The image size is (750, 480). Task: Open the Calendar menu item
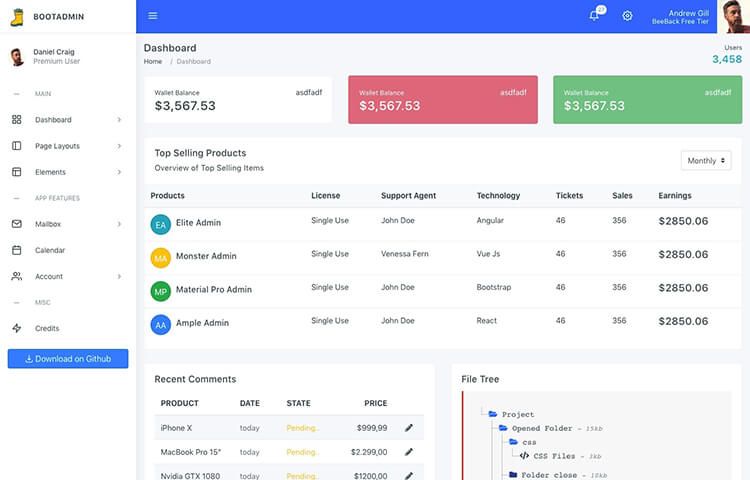68,250
